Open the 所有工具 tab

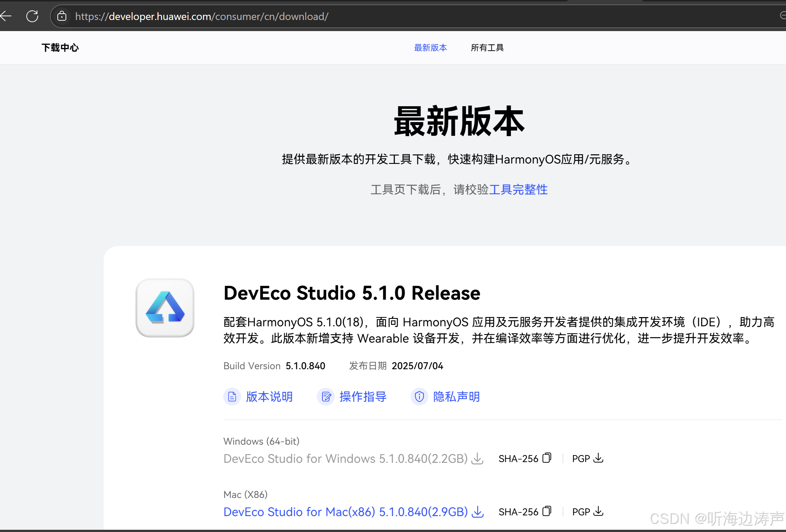coord(487,48)
